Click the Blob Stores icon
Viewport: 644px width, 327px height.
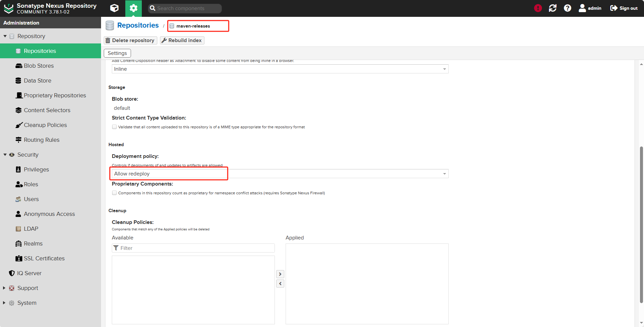point(19,66)
